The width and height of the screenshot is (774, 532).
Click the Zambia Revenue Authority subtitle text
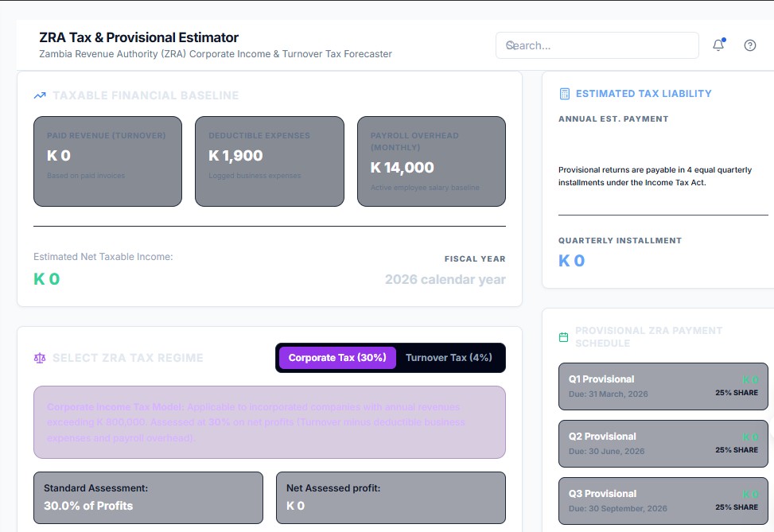[x=216, y=54]
